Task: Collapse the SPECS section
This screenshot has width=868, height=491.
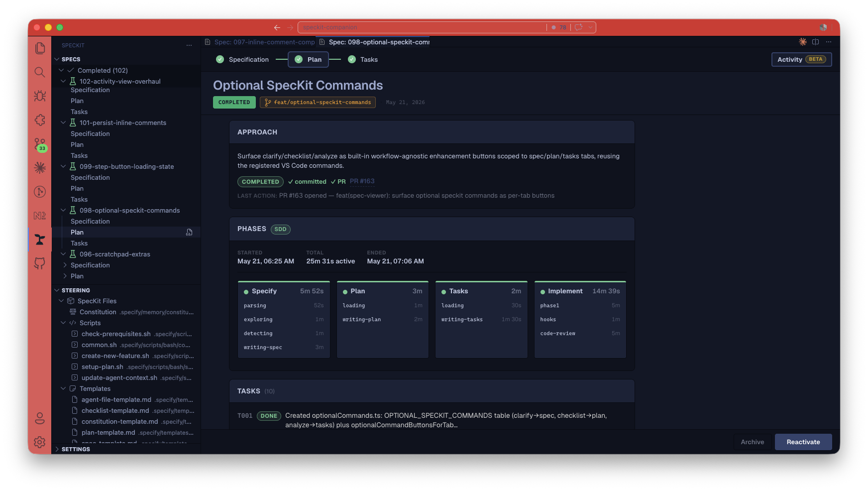Action: [x=57, y=59]
